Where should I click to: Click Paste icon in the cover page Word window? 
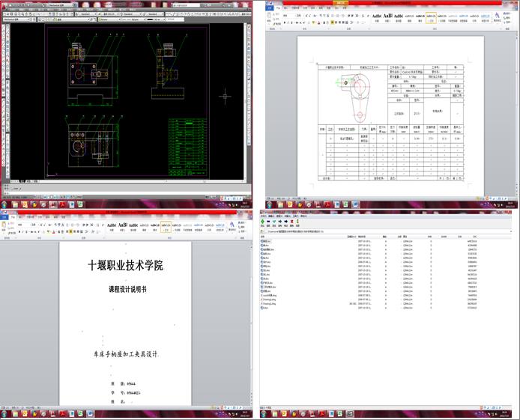pos(4,225)
